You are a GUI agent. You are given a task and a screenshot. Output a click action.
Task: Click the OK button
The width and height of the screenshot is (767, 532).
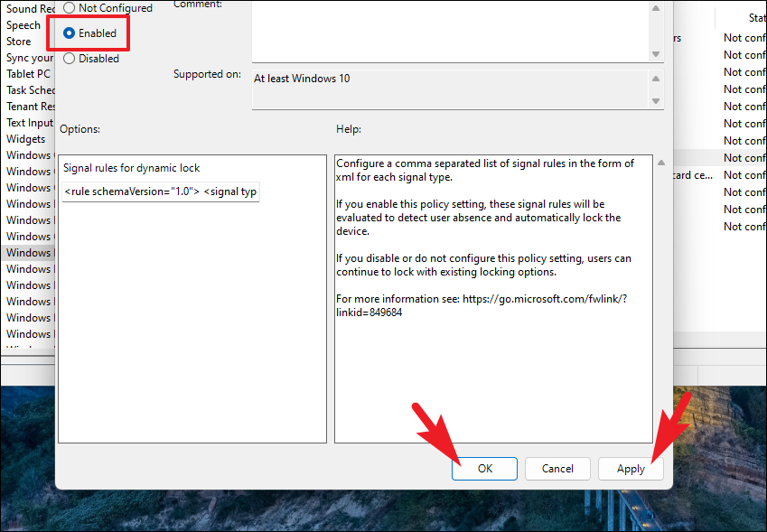[x=484, y=468]
